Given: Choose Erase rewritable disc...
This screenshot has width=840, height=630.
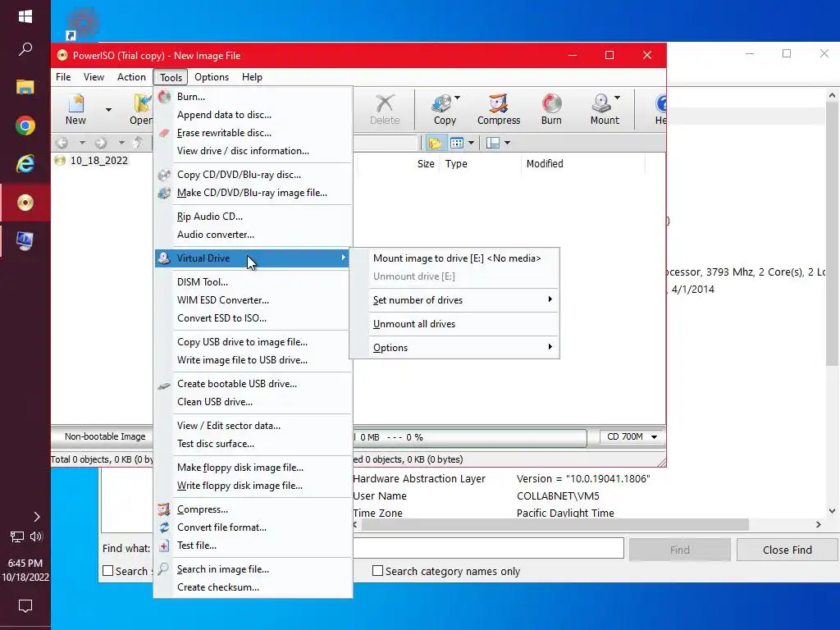Looking at the screenshot, I should (x=253, y=133).
